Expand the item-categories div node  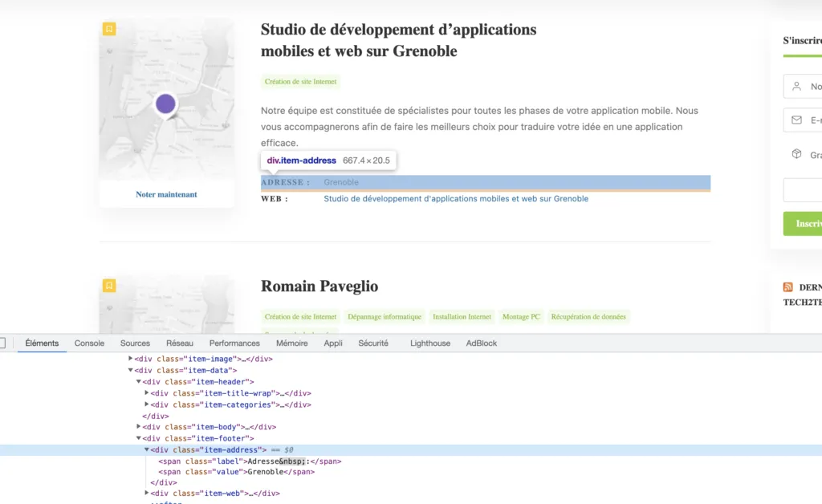(x=147, y=404)
